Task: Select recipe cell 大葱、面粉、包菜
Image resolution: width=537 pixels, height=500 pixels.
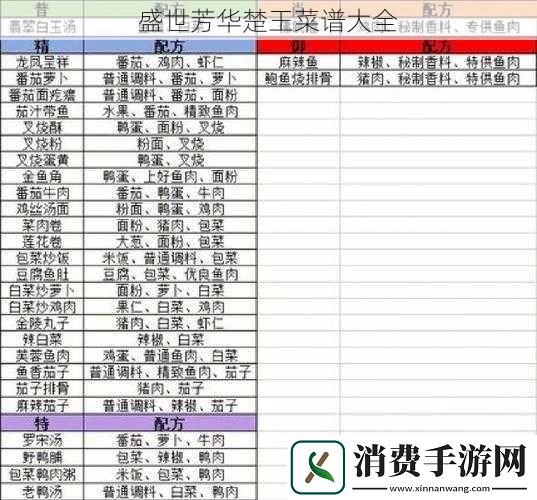Action: click(x=170, y=242)
